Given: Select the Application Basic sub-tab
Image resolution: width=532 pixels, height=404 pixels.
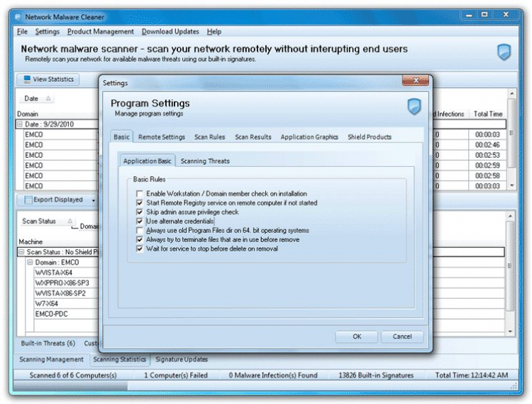Looking at the screenshot, I should tap(147, 161).
